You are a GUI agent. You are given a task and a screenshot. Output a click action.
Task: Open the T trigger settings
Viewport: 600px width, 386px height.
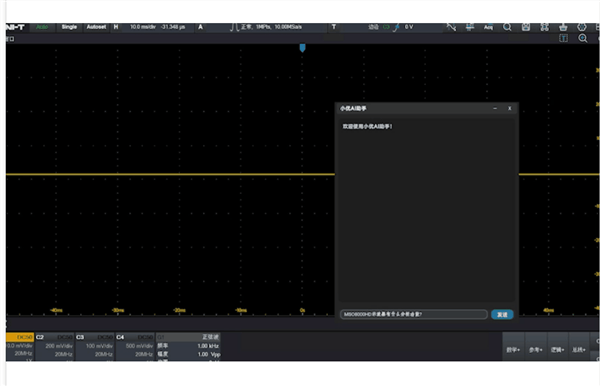click(x=334, y=27)
